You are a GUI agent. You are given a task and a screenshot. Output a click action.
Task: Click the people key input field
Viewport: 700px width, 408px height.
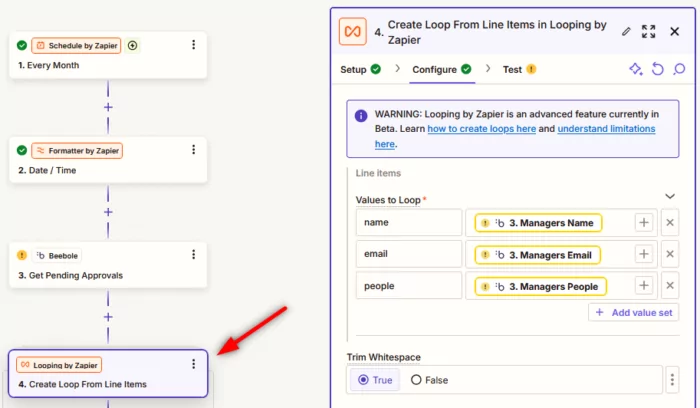(408, 285)
